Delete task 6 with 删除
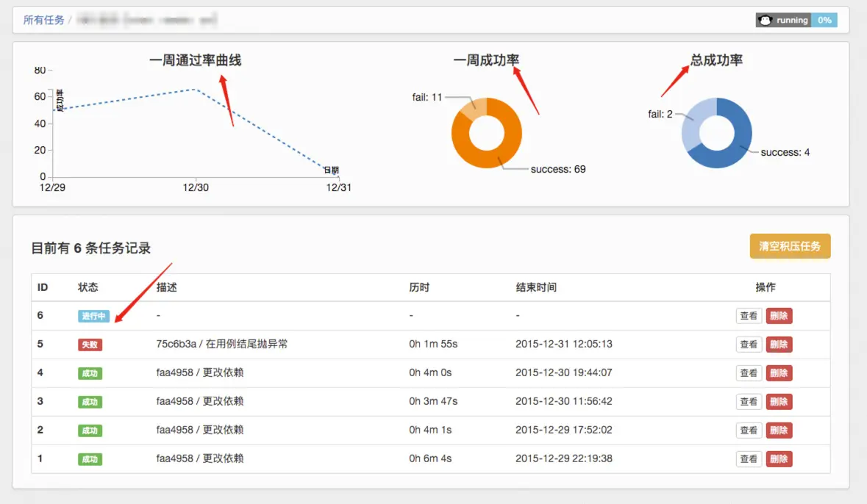The height and width of the screenshot is (504, 867). [x=779, y=316]
